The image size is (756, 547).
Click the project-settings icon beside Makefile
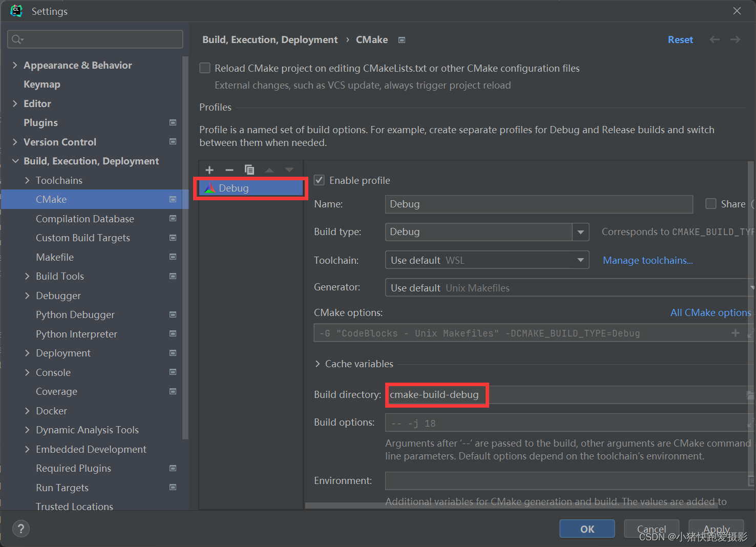[x=173, y=257]
